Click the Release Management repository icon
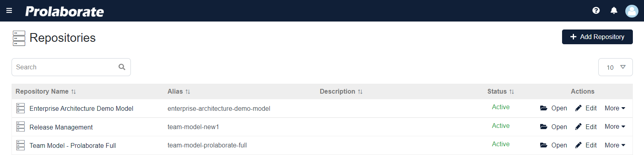644x155 pixels. (21, 127)
